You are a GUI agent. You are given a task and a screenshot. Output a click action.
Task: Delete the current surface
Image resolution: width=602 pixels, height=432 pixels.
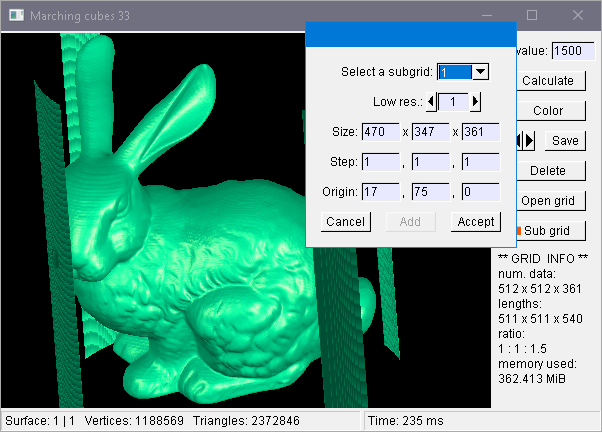click(x=548, y=170)
